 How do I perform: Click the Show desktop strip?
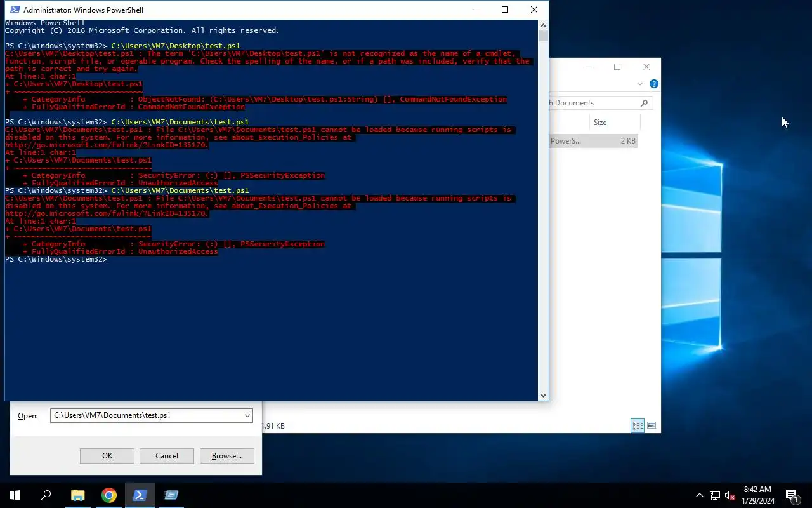(x=810, y=495)
